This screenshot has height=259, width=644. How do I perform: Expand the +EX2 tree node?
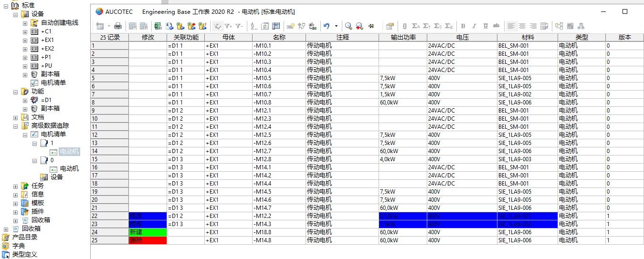pos(25,49)
